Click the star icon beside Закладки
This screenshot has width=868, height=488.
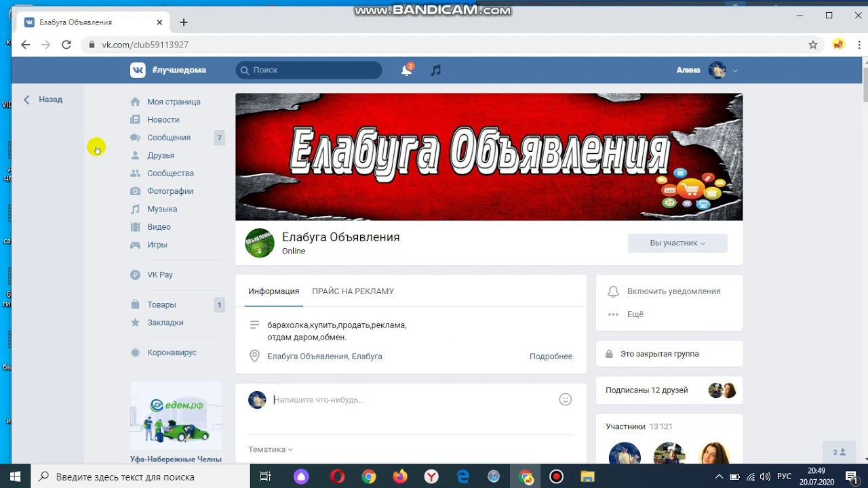tap(135, 323)
